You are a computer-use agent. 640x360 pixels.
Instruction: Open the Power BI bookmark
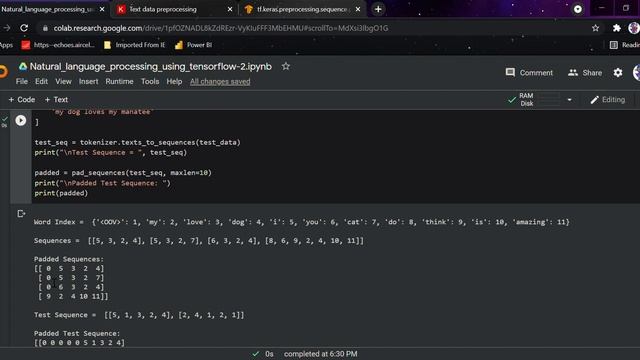pyautogui.click(x=193, y=45)
